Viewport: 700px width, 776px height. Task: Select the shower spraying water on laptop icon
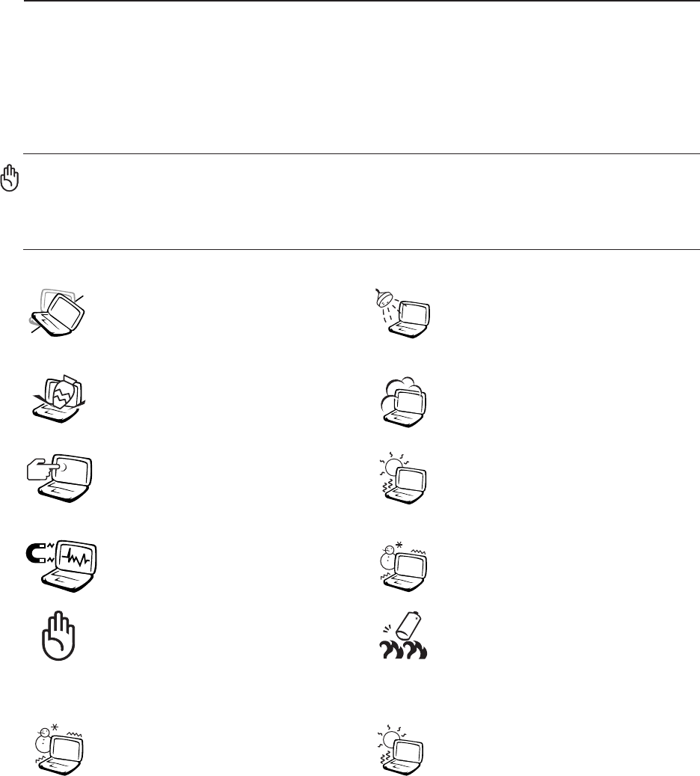[402, 313]
